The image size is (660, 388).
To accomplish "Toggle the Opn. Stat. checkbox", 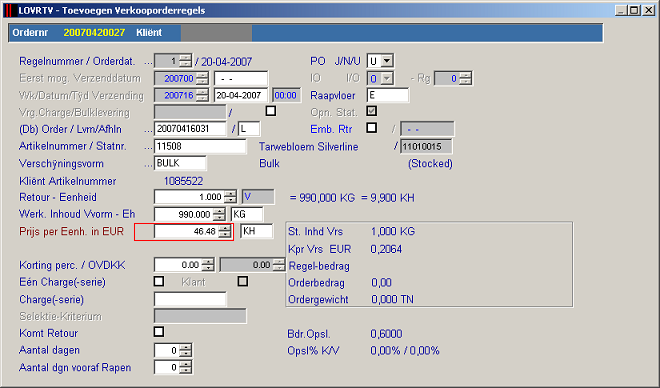I will [372, 111].
